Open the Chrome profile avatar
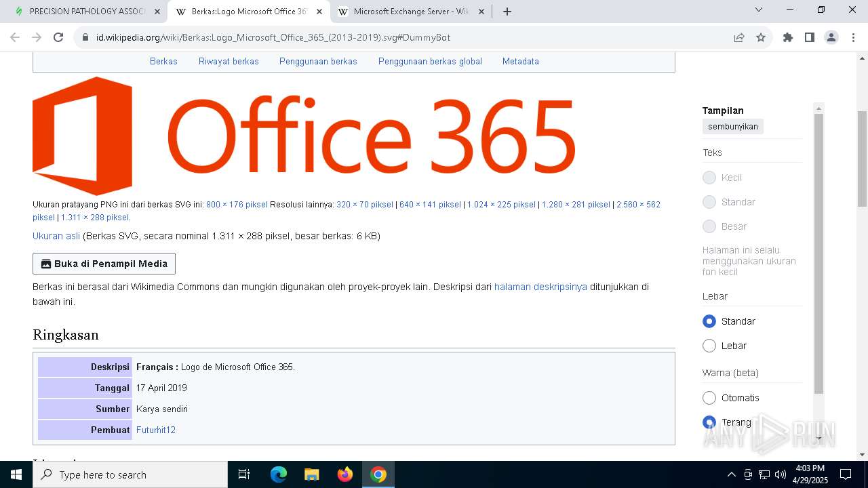 point(831,37)
